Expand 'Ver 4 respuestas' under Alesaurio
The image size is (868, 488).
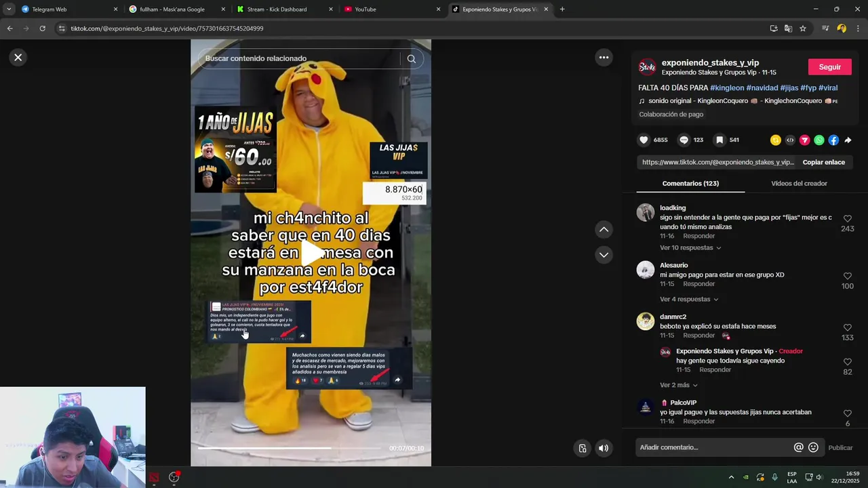pyautogui.click(x=688, y=300)
